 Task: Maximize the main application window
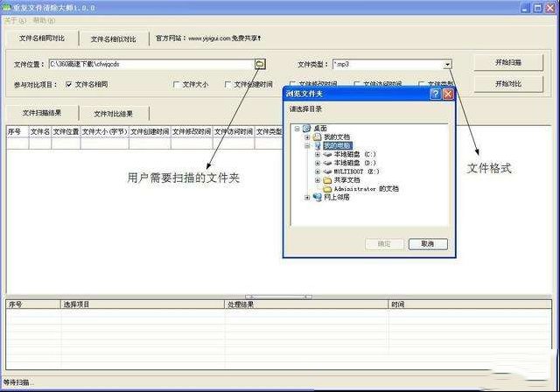[538, 8]
